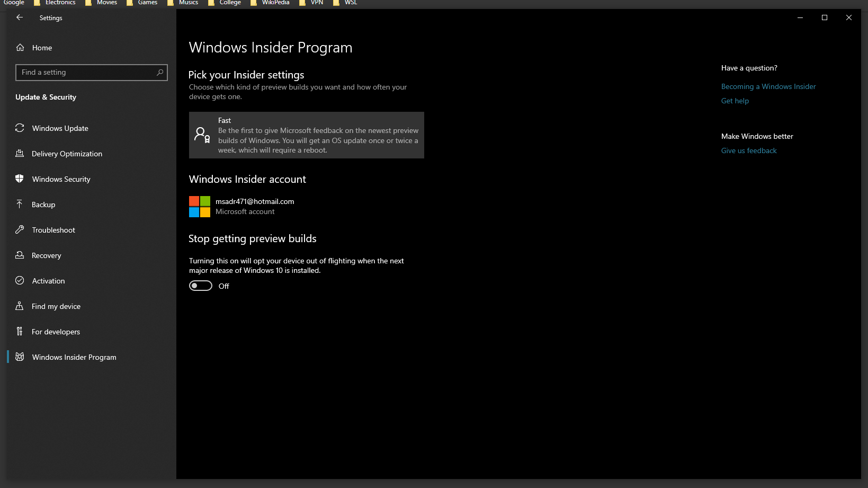Screen dimensions: 868x488
Task: Go to Settings Home
Action: [42, 48]
